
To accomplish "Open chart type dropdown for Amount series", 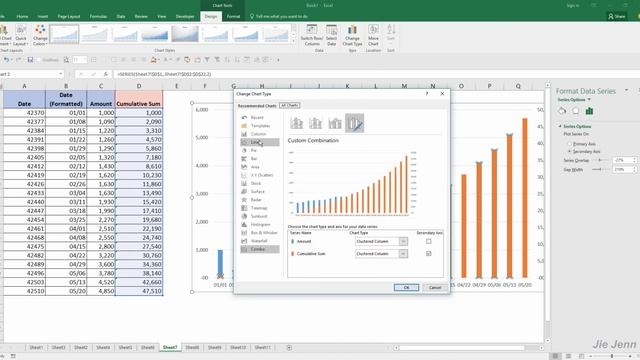I will tap(403, 241).
